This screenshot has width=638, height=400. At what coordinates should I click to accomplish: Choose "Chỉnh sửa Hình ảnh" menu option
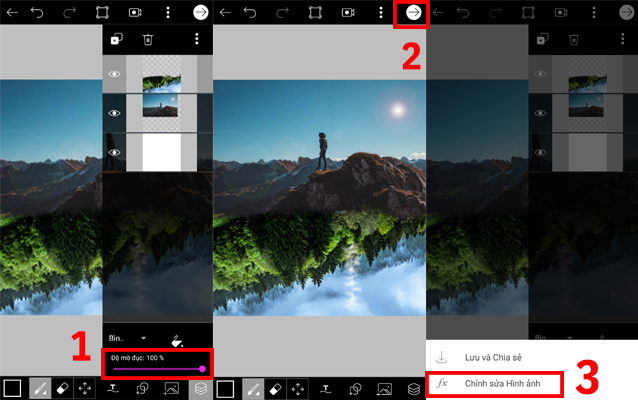(x=498, y=383)
